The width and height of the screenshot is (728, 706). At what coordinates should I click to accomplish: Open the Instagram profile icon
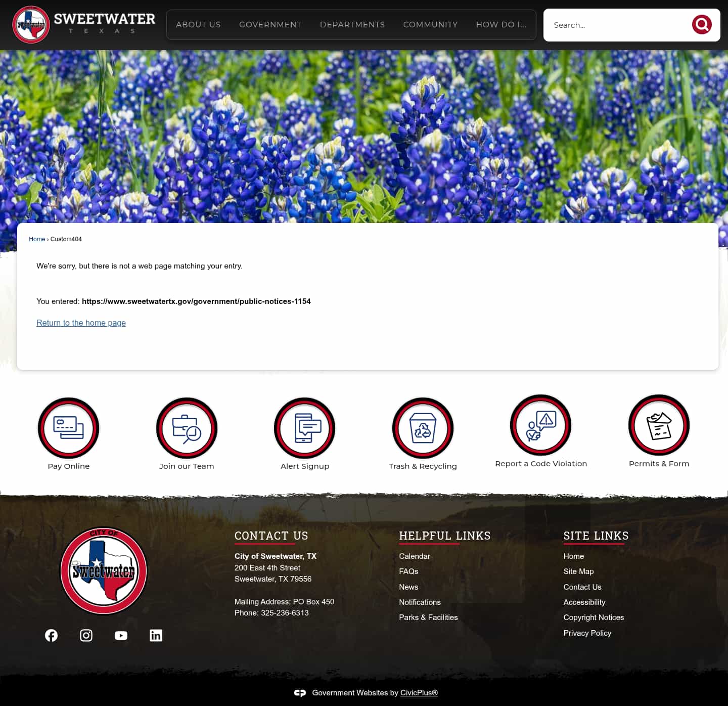point(86,635)
